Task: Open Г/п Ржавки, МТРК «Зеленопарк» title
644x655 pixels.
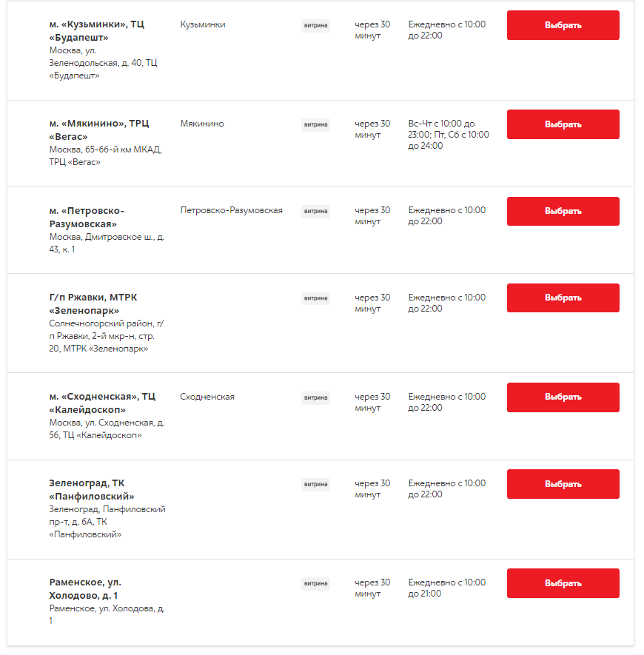Action: 93,303
